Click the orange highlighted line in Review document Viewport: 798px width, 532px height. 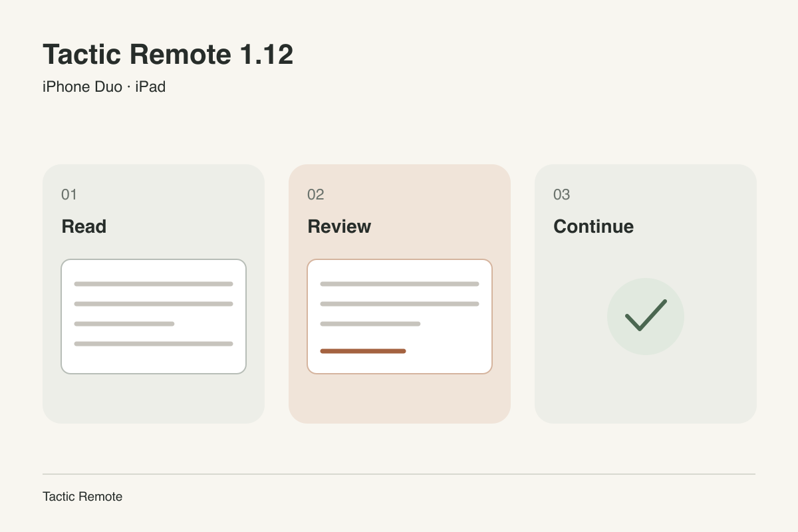(363, 350)
